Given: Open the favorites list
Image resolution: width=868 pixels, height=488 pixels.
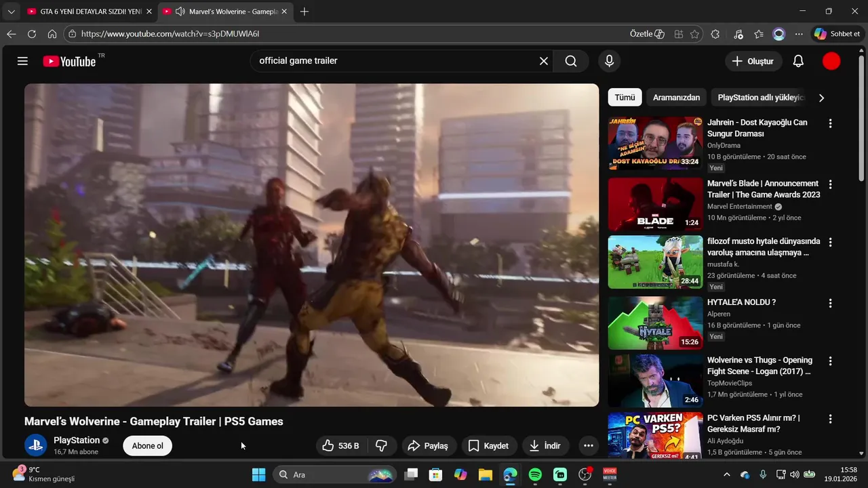Looking at the screenshot, I should [x=759, y=34].
